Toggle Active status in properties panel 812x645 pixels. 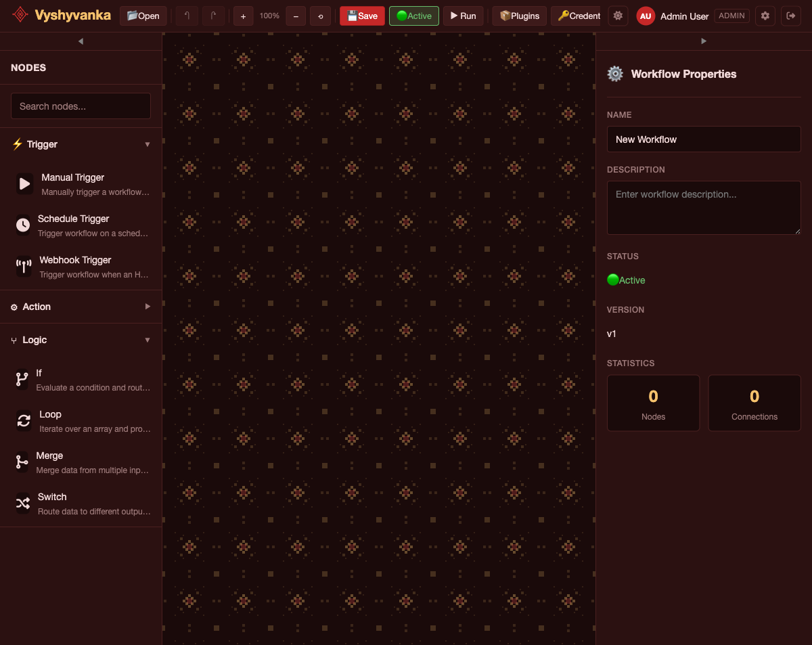(626, 280)
